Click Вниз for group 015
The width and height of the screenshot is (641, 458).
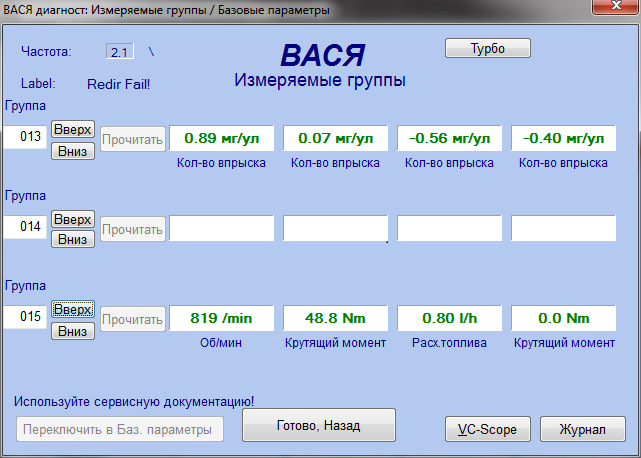point(73,331)
